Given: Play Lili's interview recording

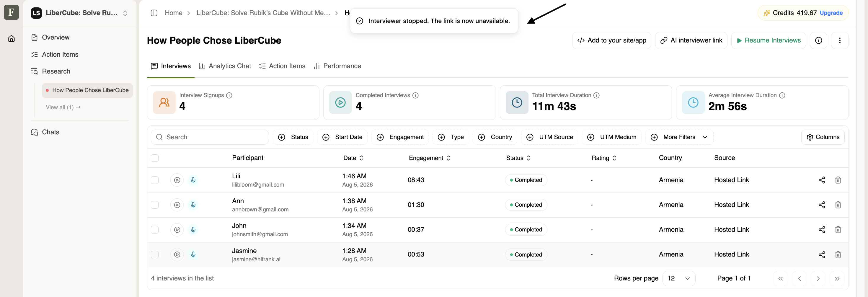Looking at the screenshot, I should [177, 180].
